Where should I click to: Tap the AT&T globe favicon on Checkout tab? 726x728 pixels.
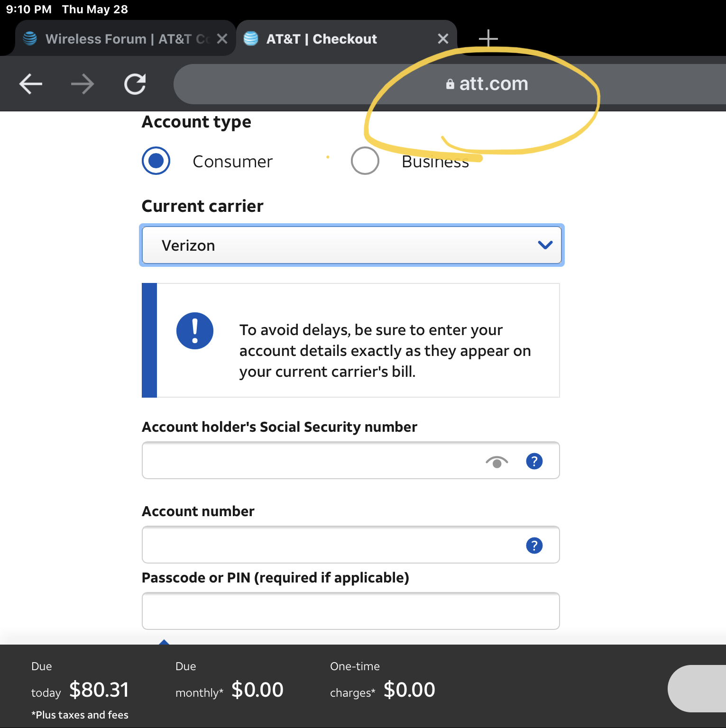[251, 38]
